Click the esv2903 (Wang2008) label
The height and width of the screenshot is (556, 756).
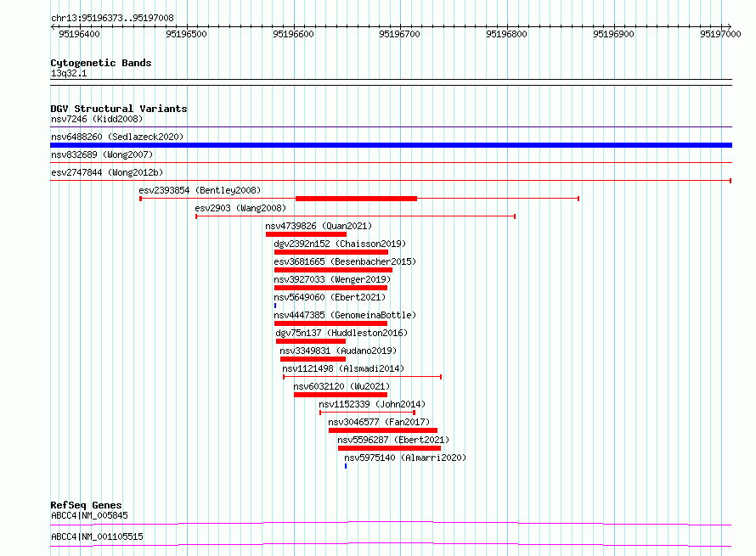point(240,208)
